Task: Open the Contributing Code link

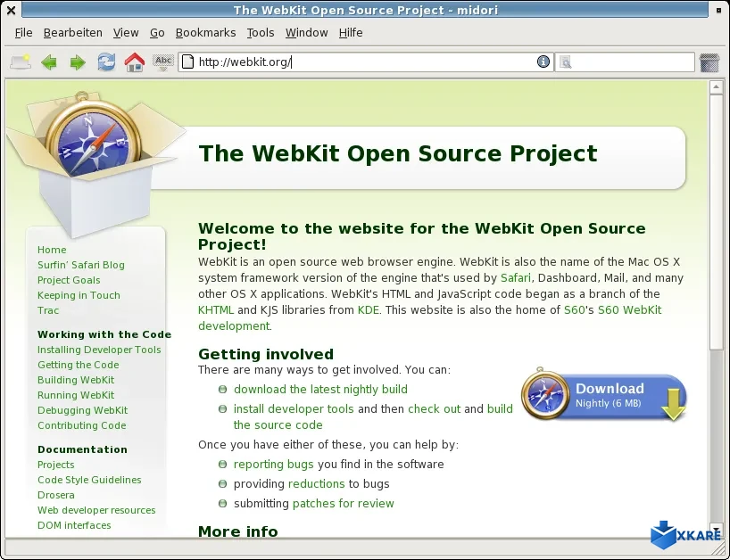Action: click(x=82, y=425)
